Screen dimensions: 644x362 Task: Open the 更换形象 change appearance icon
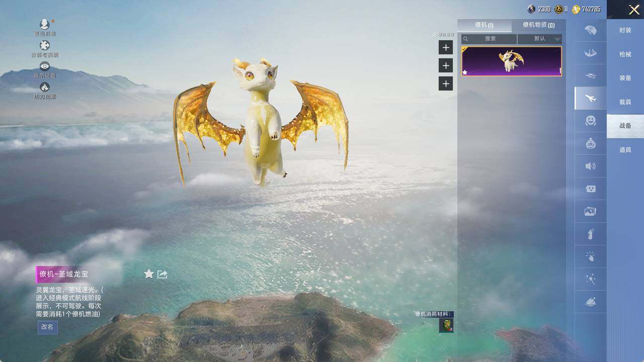[45, 24]
